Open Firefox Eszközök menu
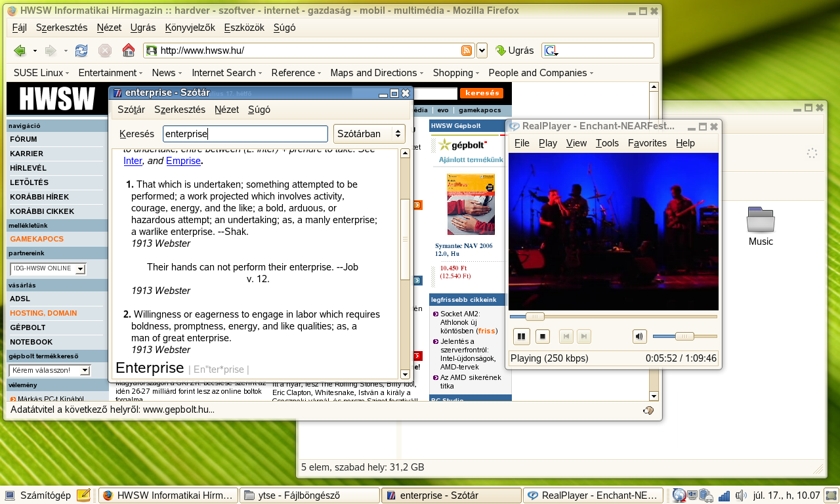This screenshot has height=504, width=840. click(244, 28)
